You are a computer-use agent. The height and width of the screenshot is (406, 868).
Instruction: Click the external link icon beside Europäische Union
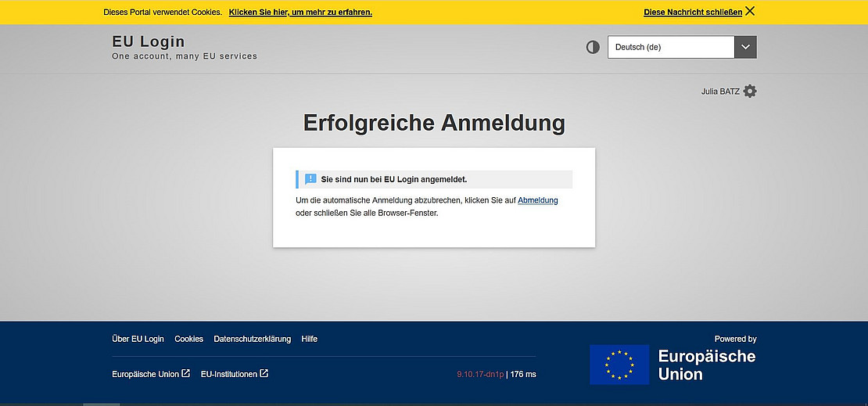click(185, 374)
